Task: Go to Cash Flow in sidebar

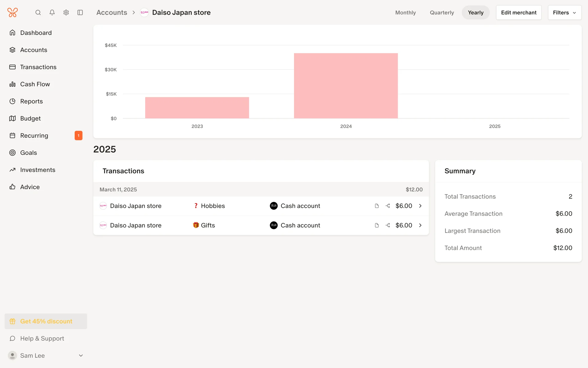Action: 35,84
